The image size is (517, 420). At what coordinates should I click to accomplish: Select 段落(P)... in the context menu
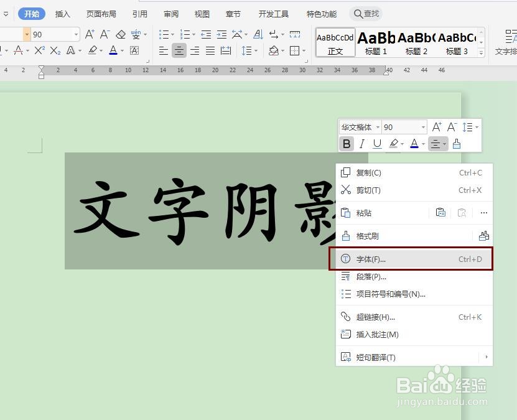(x=414, y=277)
